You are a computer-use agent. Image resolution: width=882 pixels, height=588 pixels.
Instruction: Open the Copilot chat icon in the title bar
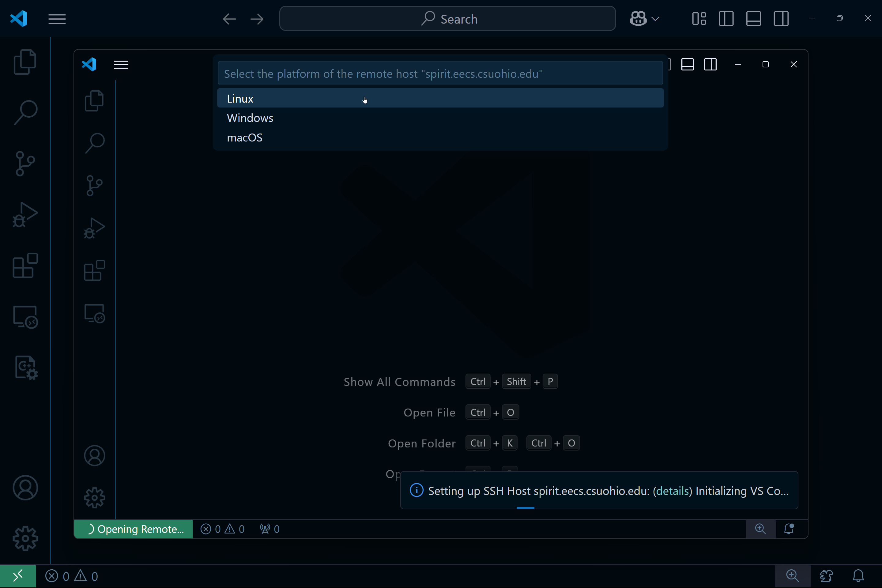pos(638,19)
